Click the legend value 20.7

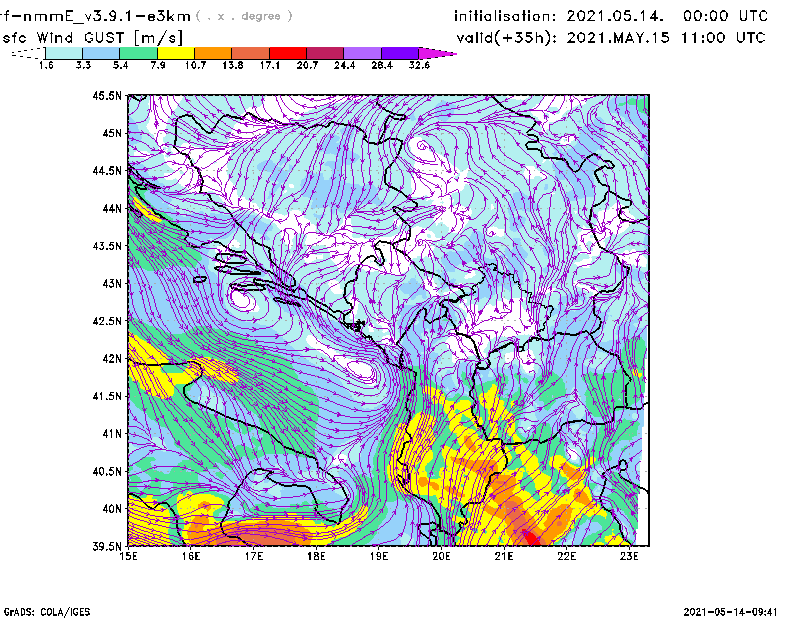307,65
